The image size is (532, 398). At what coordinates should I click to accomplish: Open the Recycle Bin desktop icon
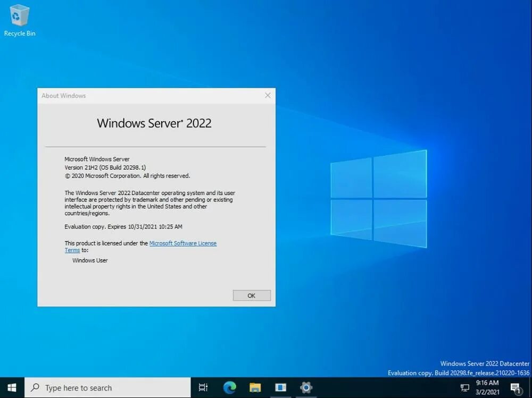[19, 20]
